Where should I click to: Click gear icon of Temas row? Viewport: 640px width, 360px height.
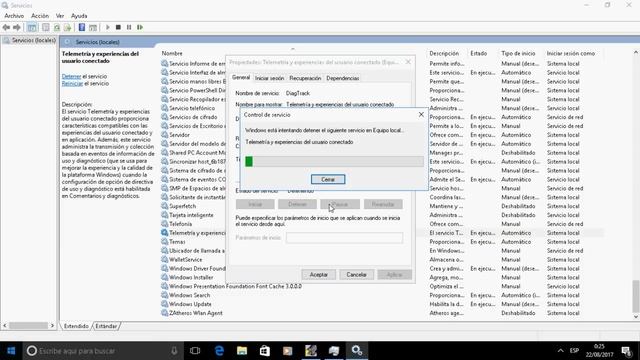pyautogui.click(x=164, y=242)
